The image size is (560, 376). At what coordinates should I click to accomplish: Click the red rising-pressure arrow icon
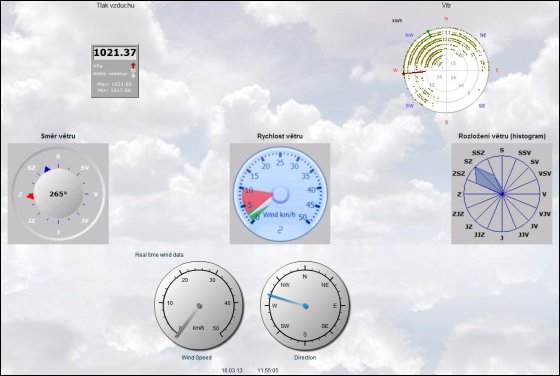tap(133, 66)
